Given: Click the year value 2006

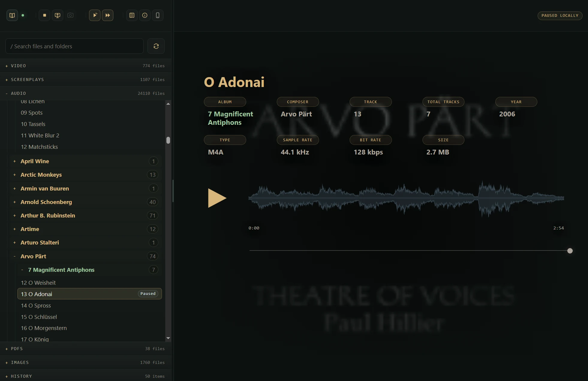Looking at the screenshot, I should 507,114.
